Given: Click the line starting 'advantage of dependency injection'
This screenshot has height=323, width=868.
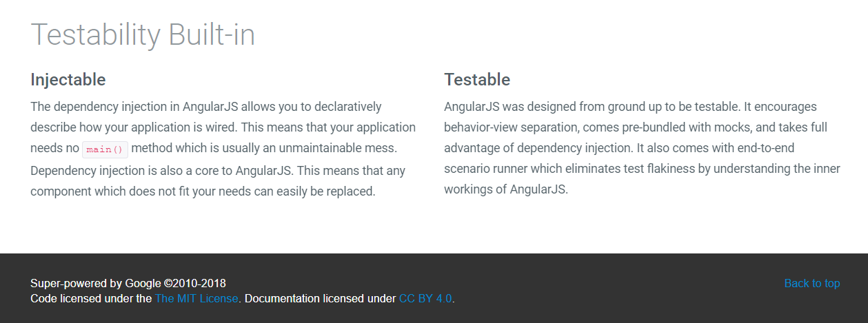Looking at the screenshot, I should 630,148.
